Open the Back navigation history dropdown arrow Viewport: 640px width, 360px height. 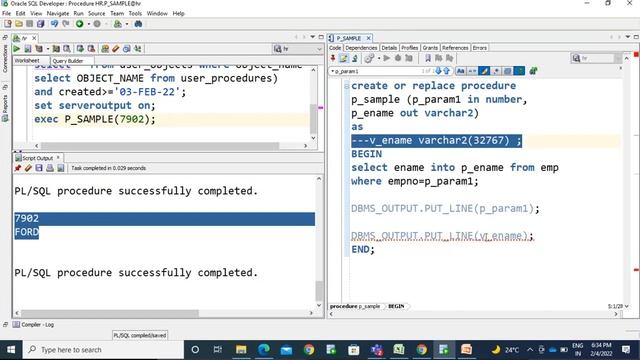pos(89,24)
